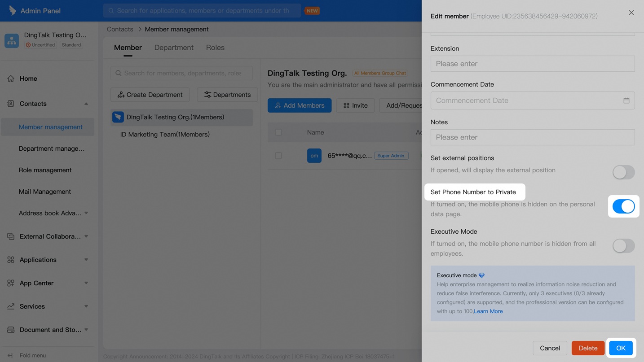Switch to the Roles tab

click(x=215, y=48)
